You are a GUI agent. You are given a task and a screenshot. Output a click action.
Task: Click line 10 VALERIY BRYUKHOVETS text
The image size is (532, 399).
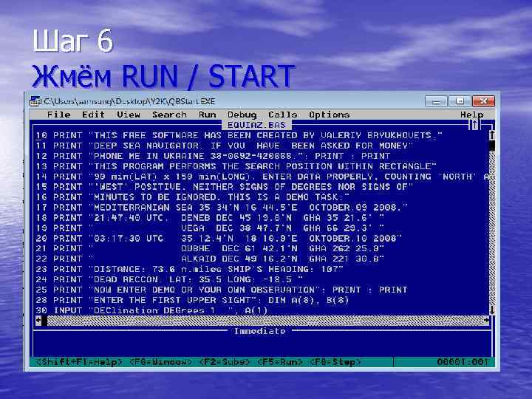[376, 135]
